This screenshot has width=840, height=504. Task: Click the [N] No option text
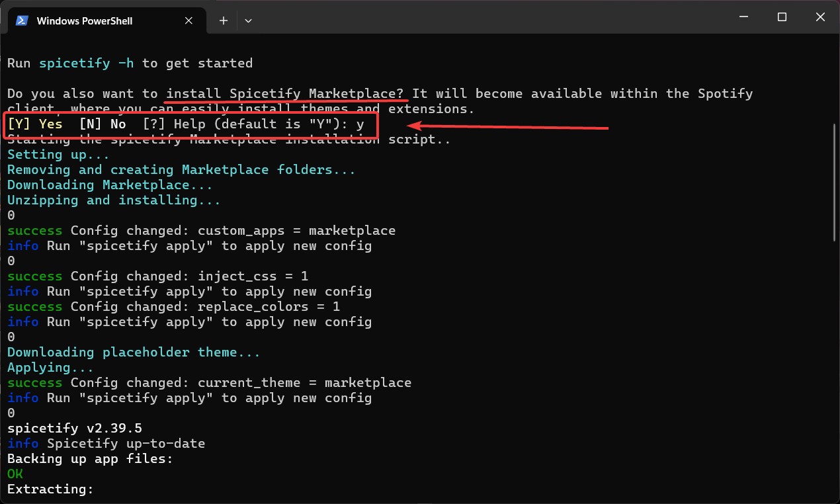(103, 124)
